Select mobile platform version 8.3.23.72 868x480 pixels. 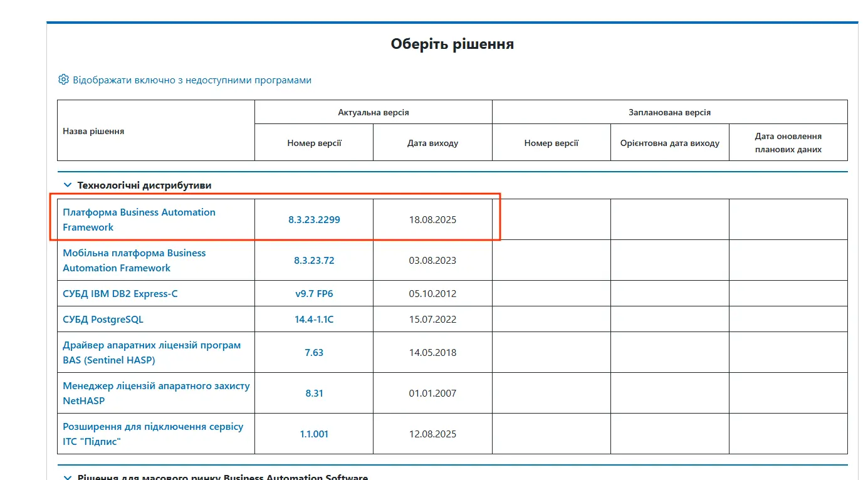pyautogui.click(x=314, y=260)
